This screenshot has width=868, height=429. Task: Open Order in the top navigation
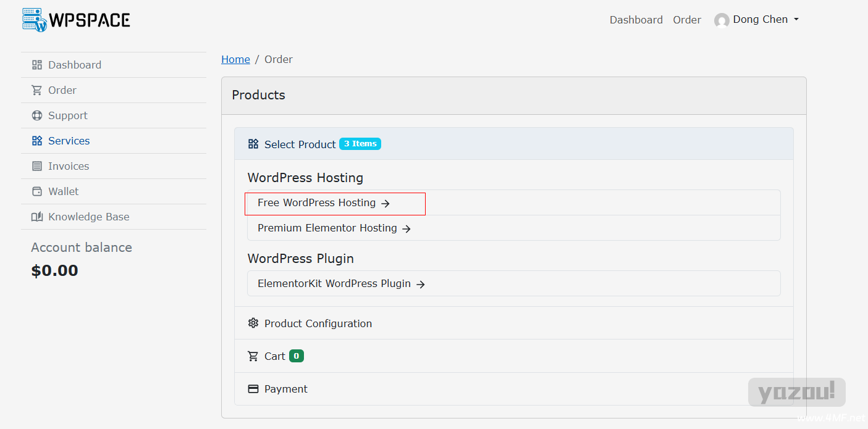tap(687, 20)
